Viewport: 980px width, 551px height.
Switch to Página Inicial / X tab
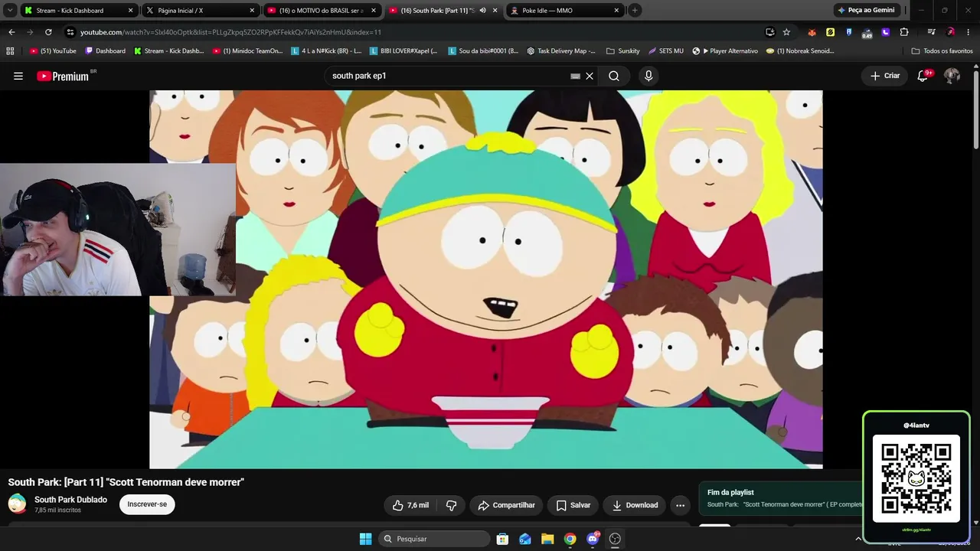[201, 11]
